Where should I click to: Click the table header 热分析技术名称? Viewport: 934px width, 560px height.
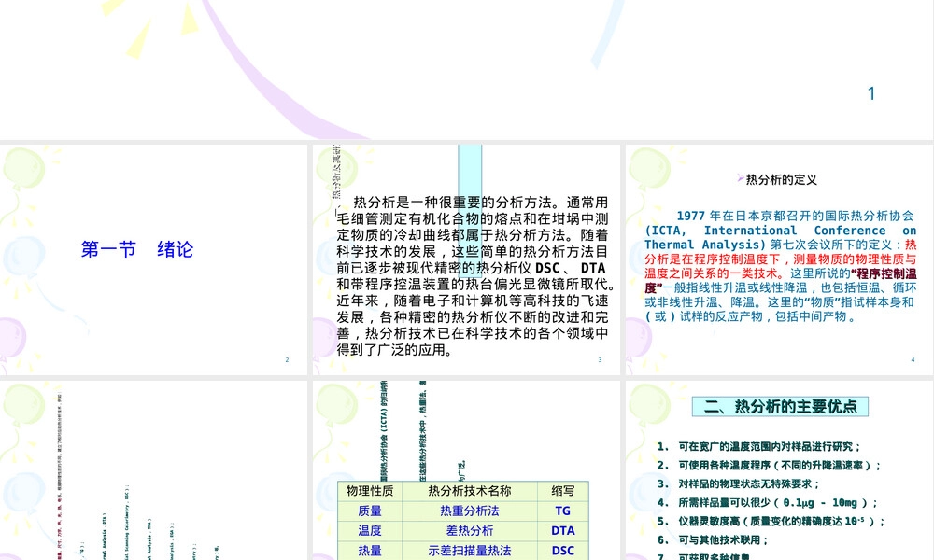[470, 491]
